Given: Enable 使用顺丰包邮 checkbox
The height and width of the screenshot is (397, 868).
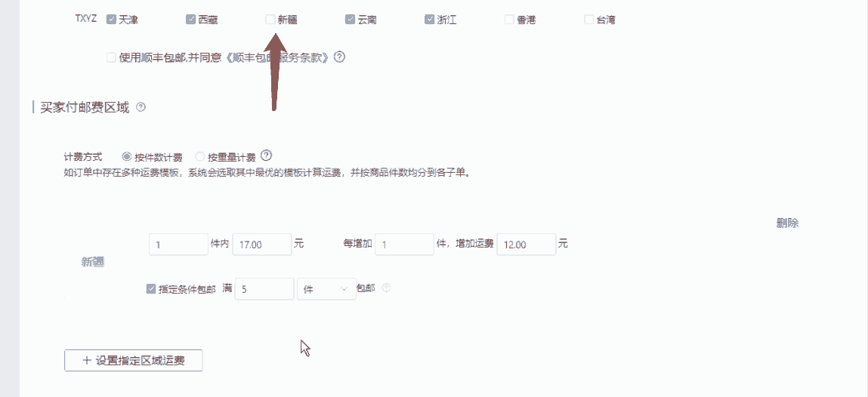Looking at the screenshot, I should pos(111,57).
